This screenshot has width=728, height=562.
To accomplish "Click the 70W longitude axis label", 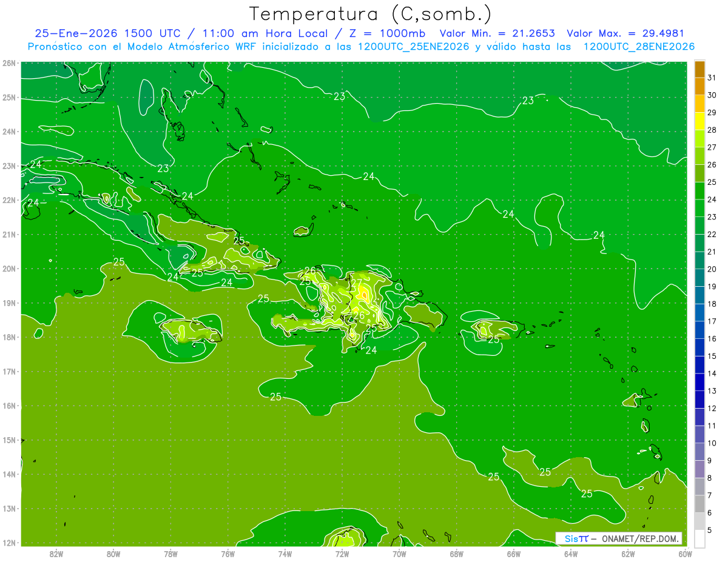I will coord(399,554).
